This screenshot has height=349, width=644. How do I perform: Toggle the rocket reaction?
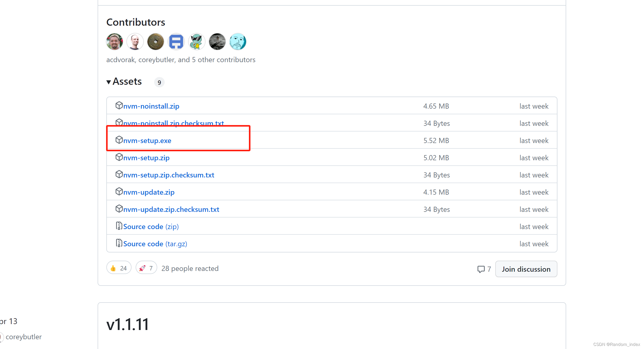coord(146,268)
